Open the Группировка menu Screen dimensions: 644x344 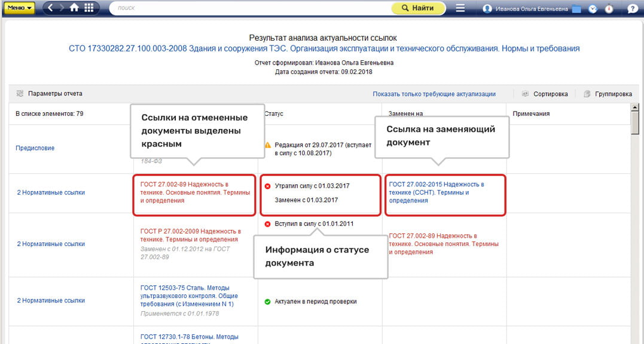608,94
